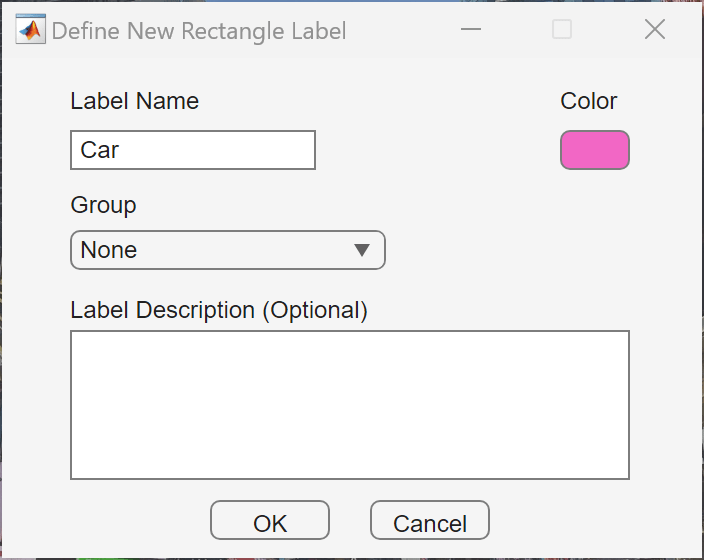The height and width of the screenshot is (560, 704).
Task: Confirm the new label with OK
Action: pyautogui.click(x=269, y=522)
